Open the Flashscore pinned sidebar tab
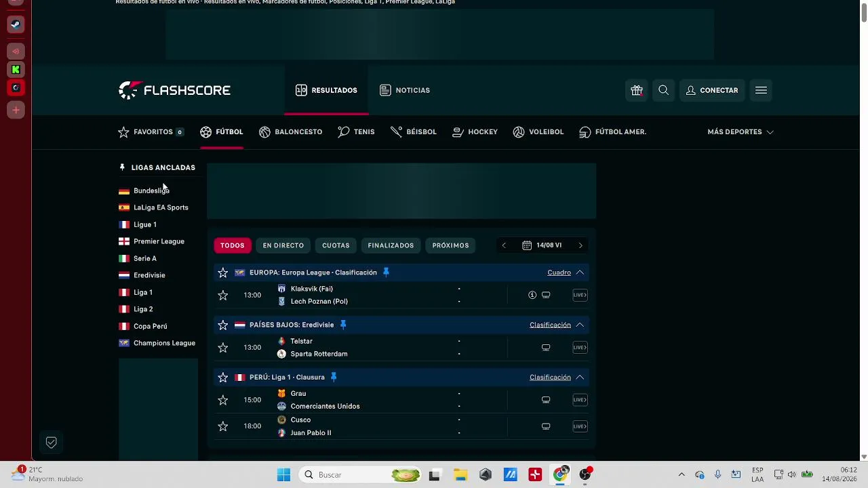This screenshot has width=868, height=488. tap(16, 88)
